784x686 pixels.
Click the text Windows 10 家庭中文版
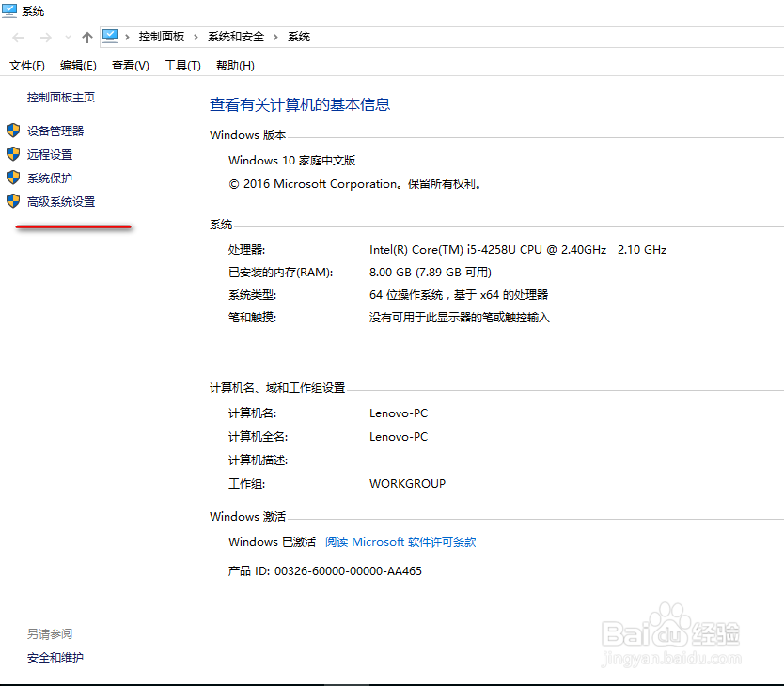click(292, 161)
